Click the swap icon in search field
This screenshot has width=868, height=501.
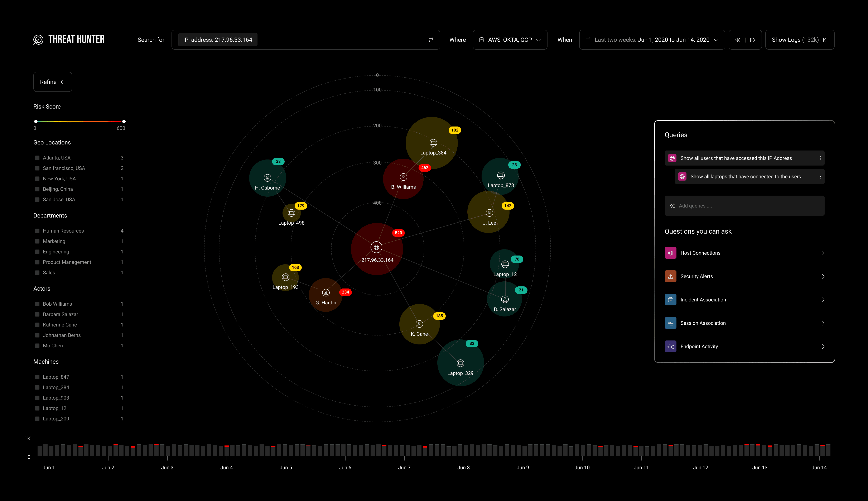(x=431, y=40)
